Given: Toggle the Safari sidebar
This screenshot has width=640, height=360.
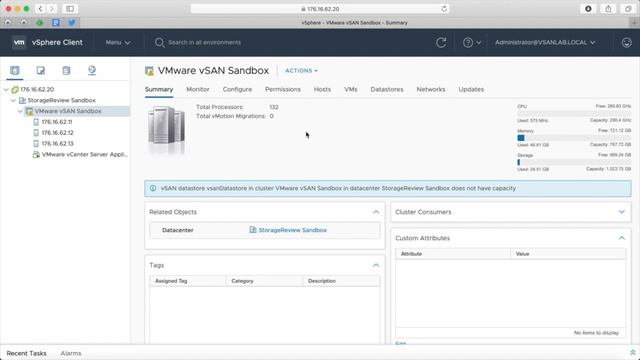Looking at the screenshot, I should (x=70, y=9).
